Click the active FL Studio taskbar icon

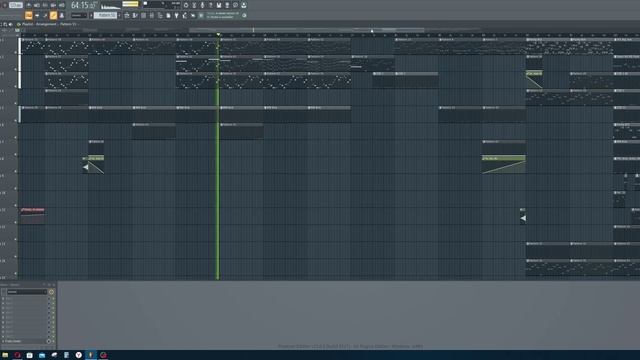pos(91,356)
